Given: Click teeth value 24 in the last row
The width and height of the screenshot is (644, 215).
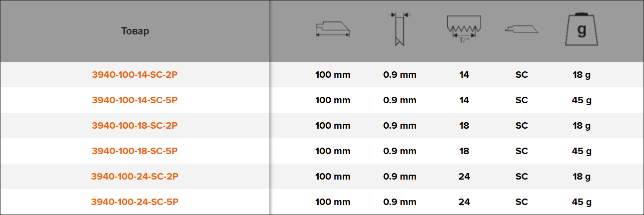Looking at the screenshot, I should pos(464,202).
